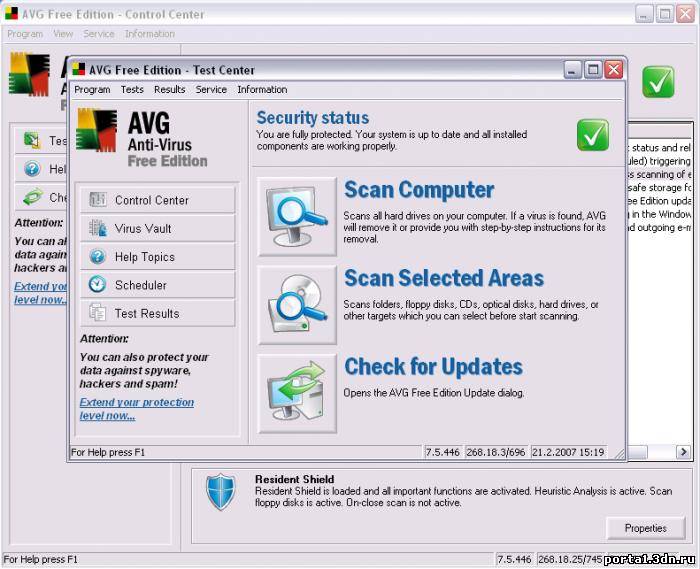The image size is (700, 569).
Task: Click the Resident Shield title text
Action: [294, 479]
